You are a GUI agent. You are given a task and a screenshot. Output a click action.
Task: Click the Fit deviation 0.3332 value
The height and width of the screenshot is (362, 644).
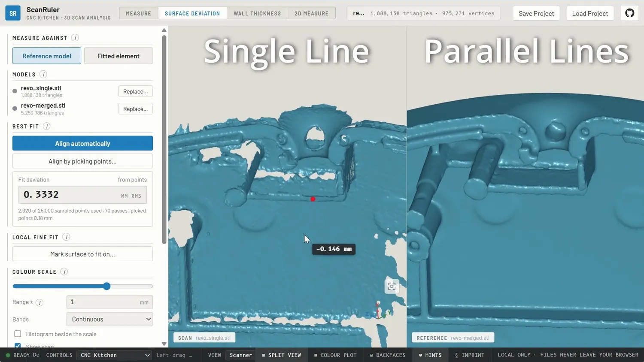[x=82, y=195]
